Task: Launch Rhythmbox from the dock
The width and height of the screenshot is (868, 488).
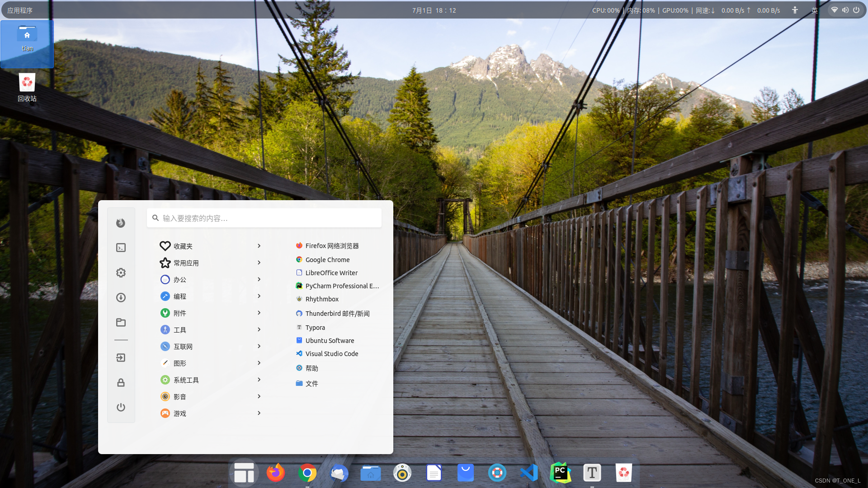Action: point(402,473)
